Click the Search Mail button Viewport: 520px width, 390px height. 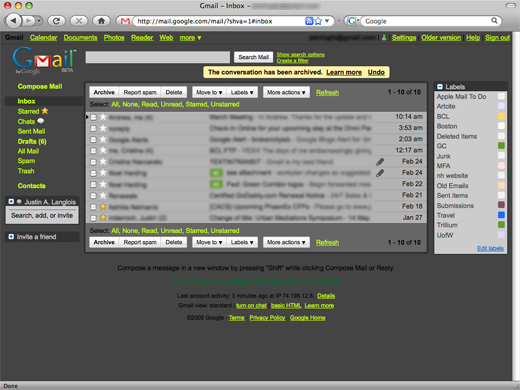point(253,57)
